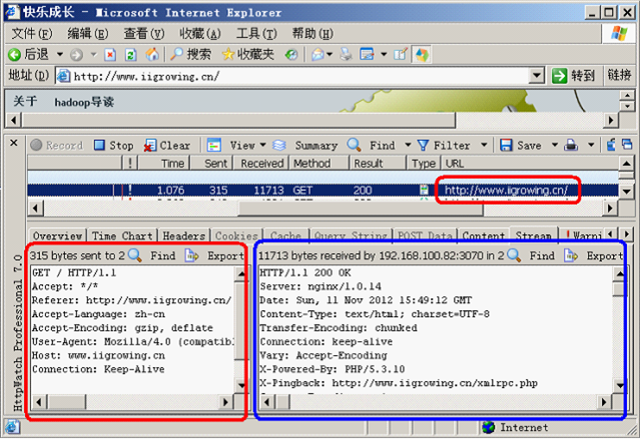Open the 关于 page link
640x439 pixels.
[25, 101]
